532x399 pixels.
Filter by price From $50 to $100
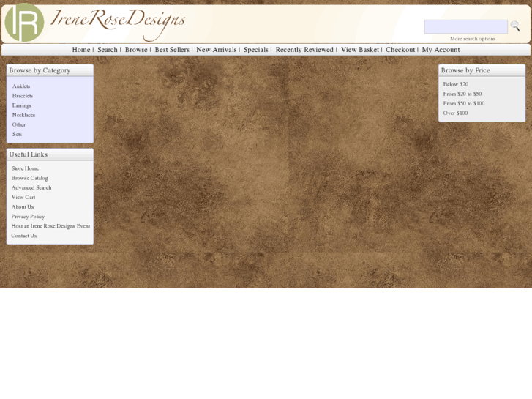[x=464, y=103]
